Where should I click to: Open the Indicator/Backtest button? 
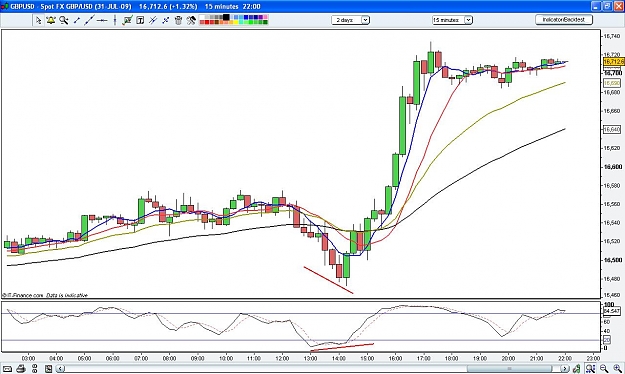564,20
